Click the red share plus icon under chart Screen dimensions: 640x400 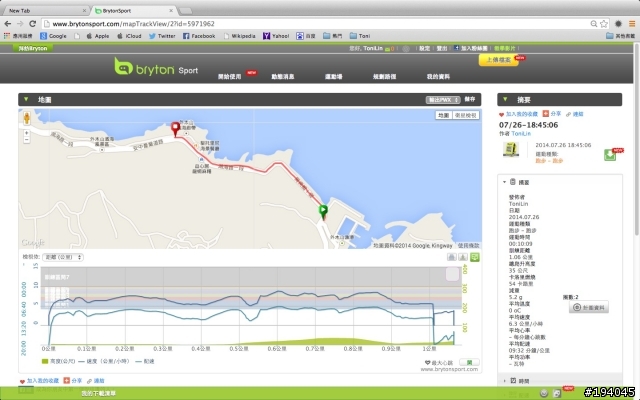point(67,380)
